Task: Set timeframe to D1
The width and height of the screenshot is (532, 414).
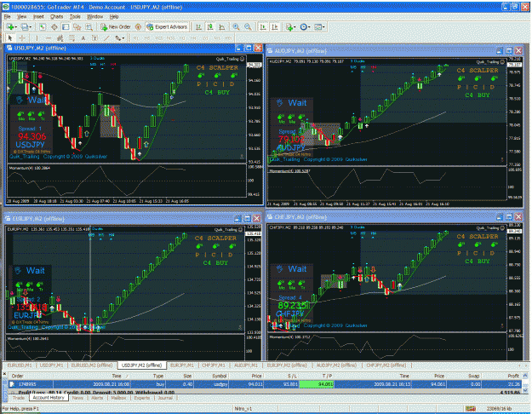Action: [x=206, y=38]
